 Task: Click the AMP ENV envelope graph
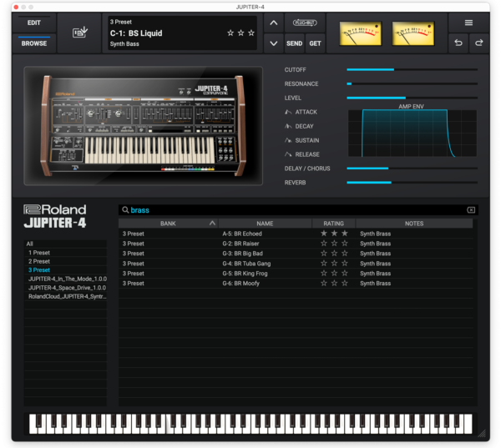(x=412, y=133)
